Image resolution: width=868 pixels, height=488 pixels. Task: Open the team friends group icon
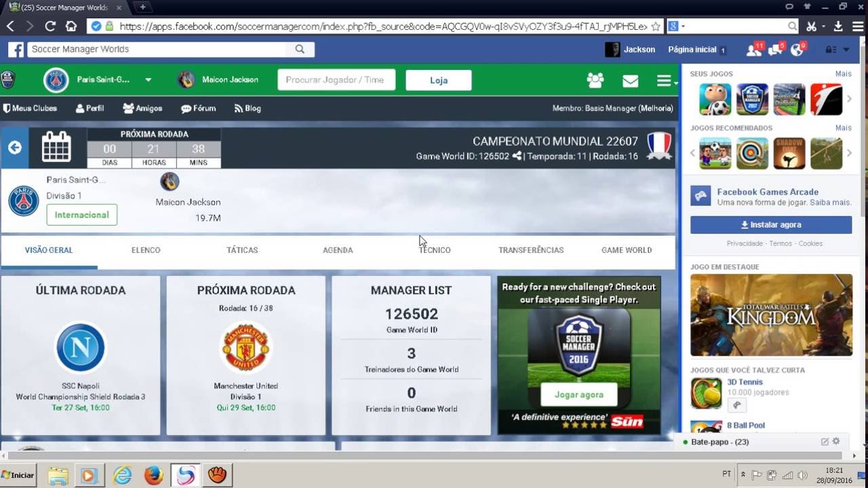[x=595, y=80]
